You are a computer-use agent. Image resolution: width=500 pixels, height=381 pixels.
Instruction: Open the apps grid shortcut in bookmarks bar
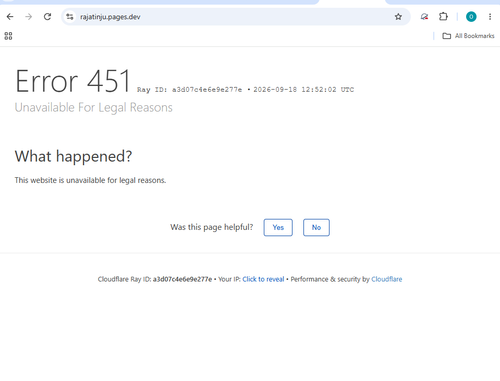click(8, 36)
